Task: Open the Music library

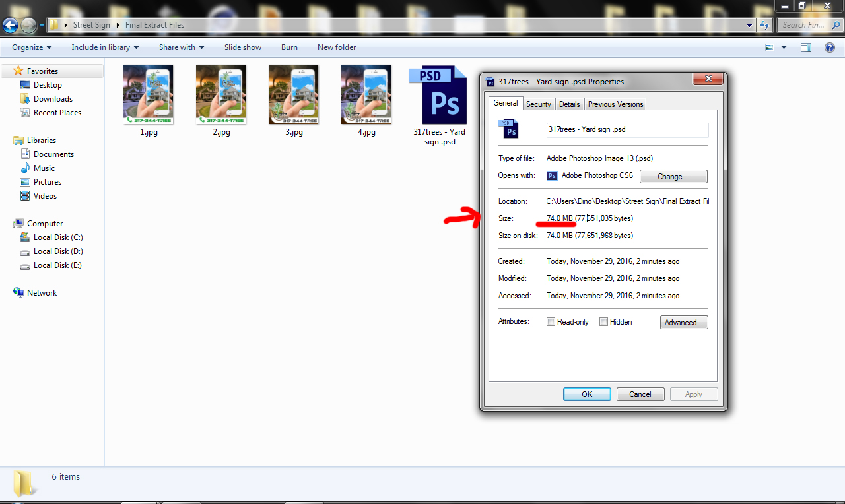Action: pyautogui.click(x=44, y=168)
